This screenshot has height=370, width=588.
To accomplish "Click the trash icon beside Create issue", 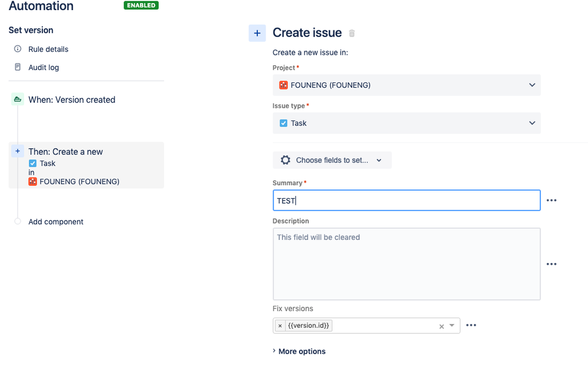I will (x=352, y=34).
